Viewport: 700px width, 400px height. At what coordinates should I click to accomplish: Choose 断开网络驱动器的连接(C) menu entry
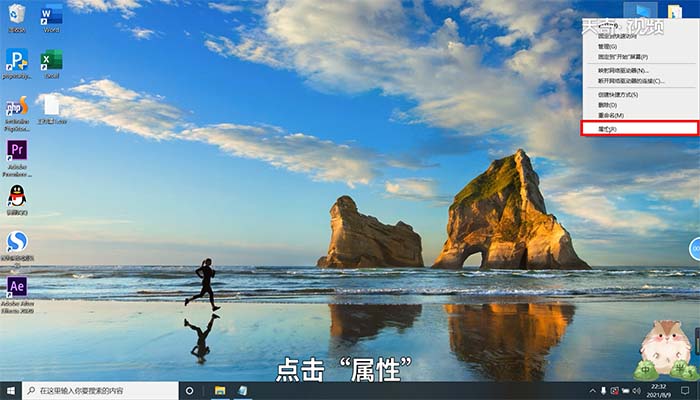pyautogui.click(x=640, y=81)
